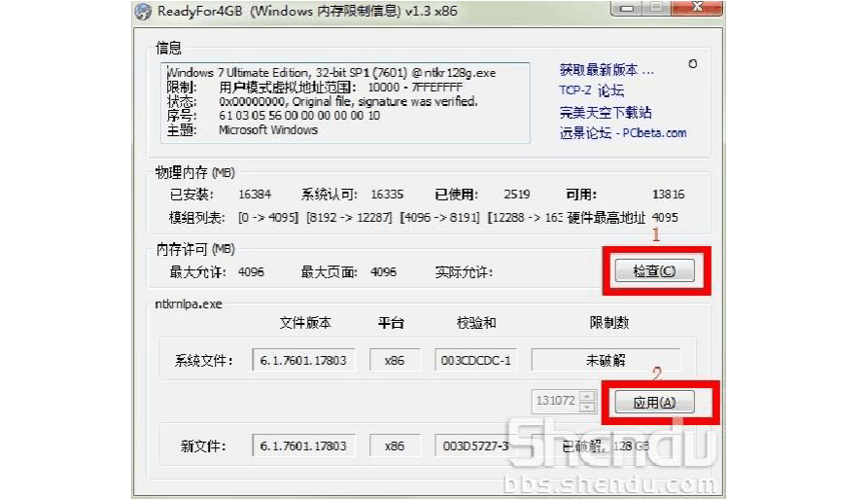
Task: Open the 获取最新版本 link
Action: [x=607, y=70]
